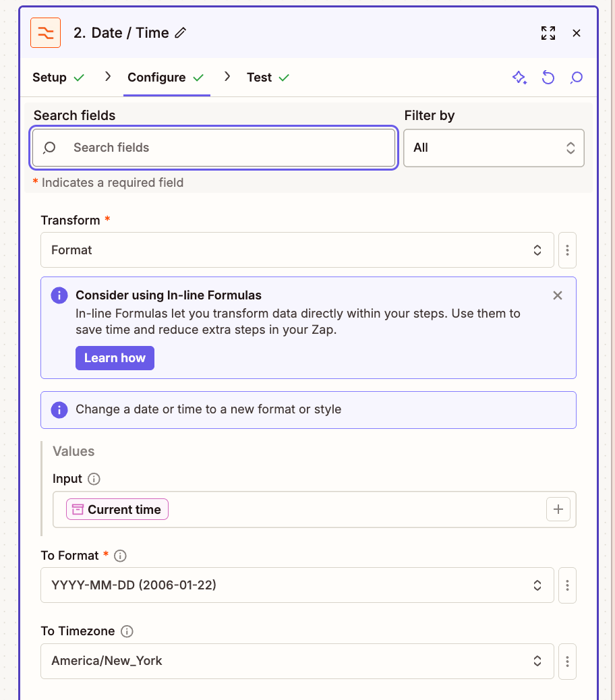Open the kebab menu beside Transform
Image resolution: width=615 pixels, height=700 pixels.
point(567,250)
